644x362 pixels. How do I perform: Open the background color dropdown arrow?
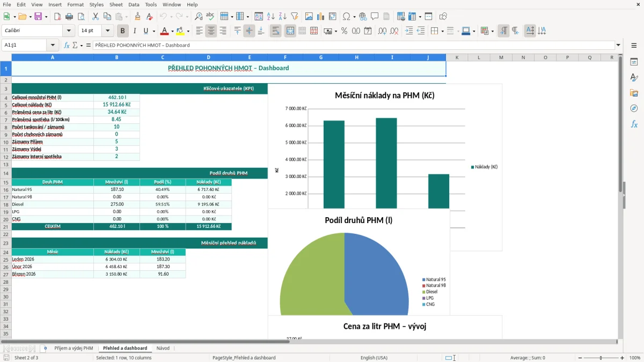(188, 31)
